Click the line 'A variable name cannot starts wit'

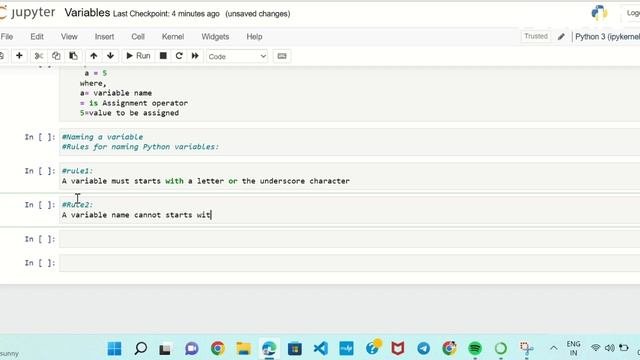coord(136,215)
